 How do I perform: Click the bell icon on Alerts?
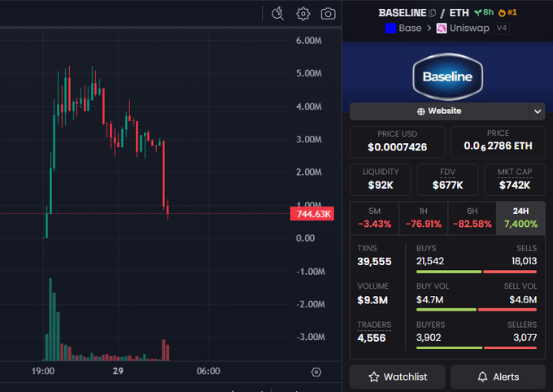[x=482, y=377]
